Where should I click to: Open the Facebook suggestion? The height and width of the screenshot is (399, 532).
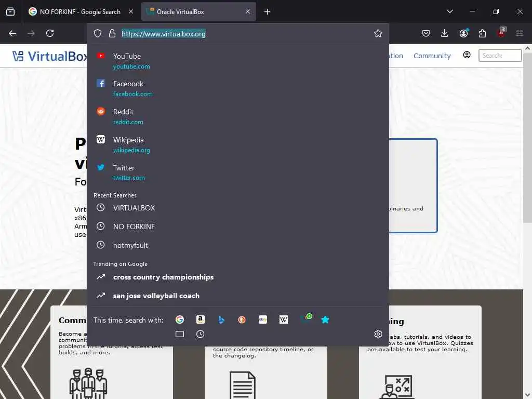[238, 88]
